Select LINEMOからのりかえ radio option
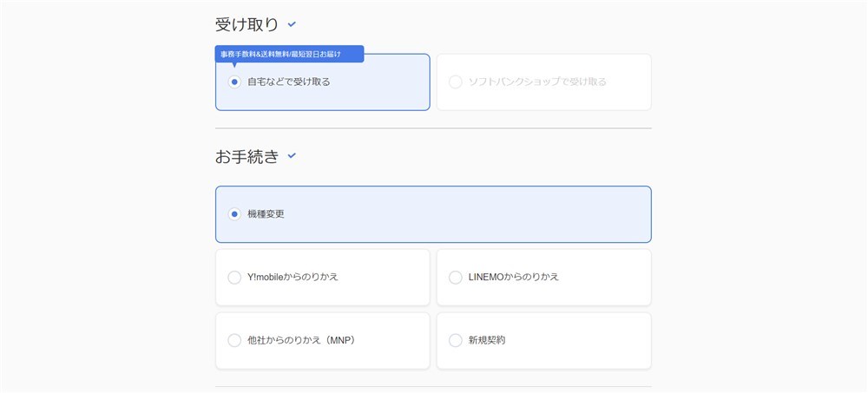 click(455, 278)
